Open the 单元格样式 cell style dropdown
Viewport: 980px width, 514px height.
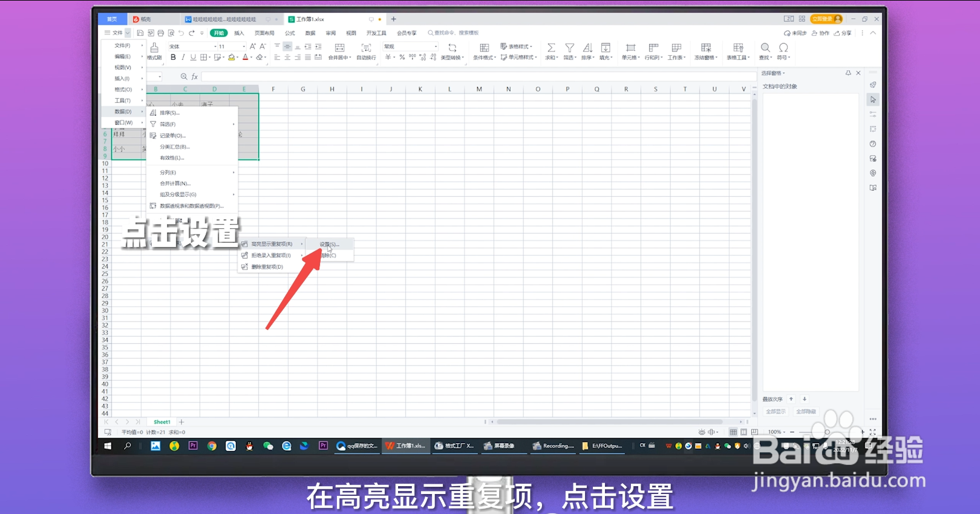point(518,58)
